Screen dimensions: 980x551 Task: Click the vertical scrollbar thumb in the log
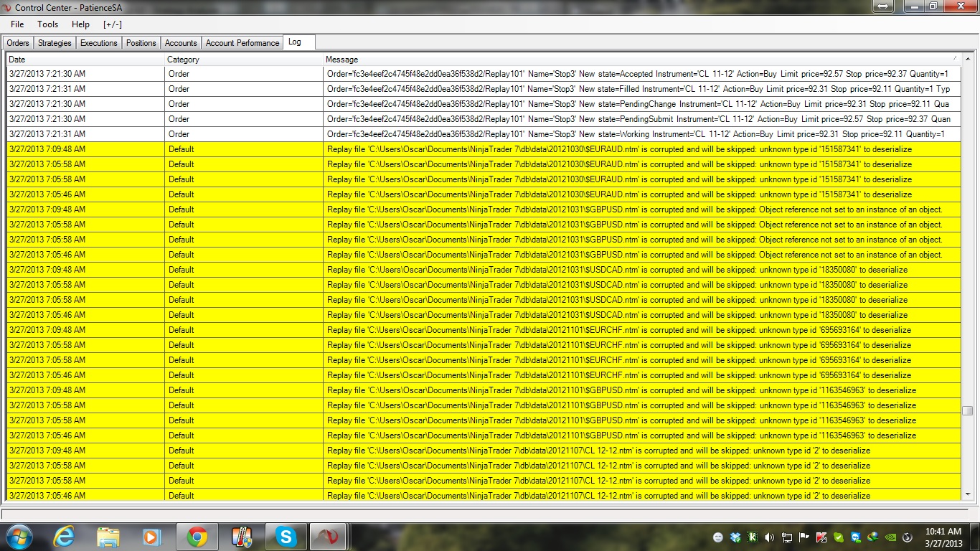(968, 410)
